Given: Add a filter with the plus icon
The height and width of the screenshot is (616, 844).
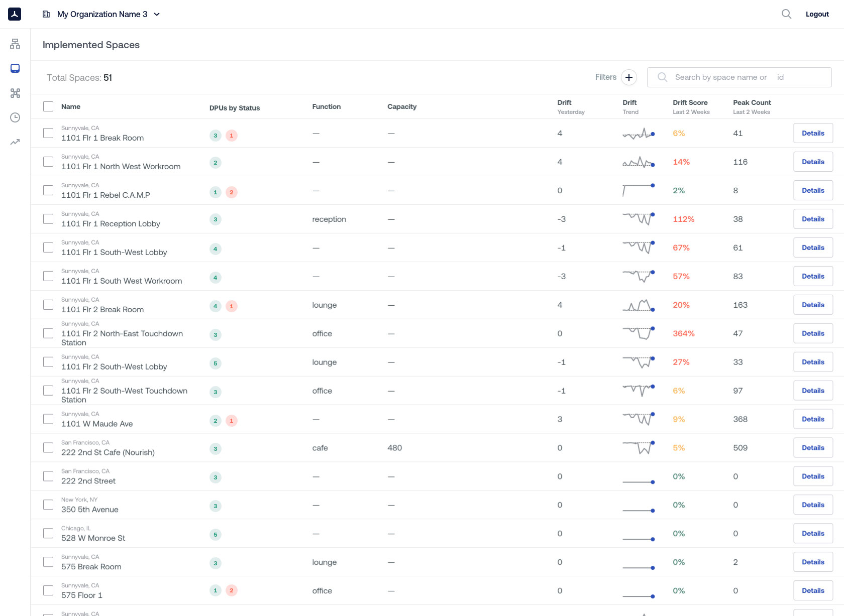Looking at the screenshot, I should [628, 77].
